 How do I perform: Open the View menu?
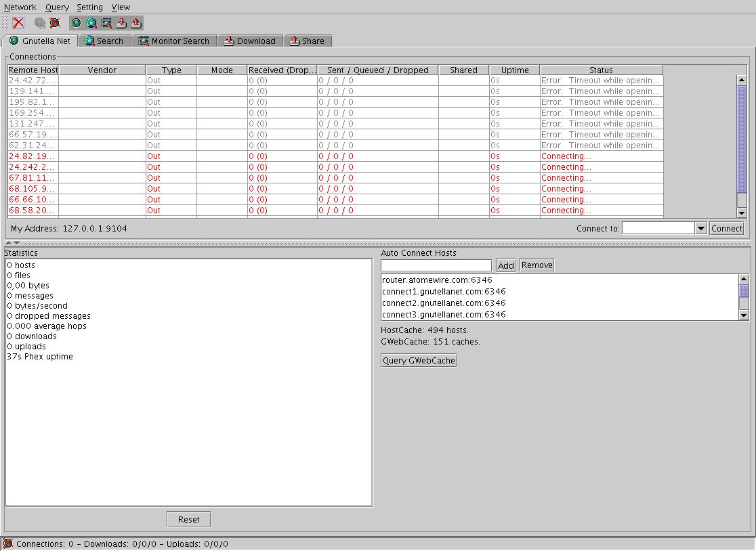point(121,7)
